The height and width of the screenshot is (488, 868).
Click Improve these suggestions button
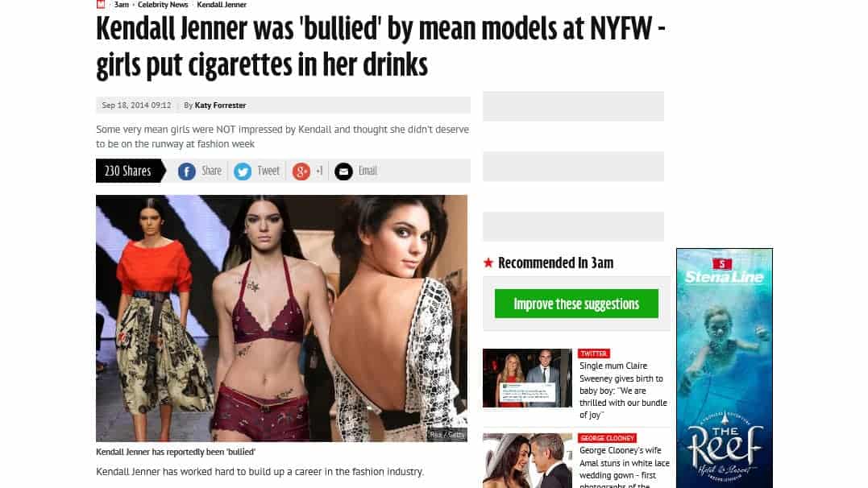(576, 304)
